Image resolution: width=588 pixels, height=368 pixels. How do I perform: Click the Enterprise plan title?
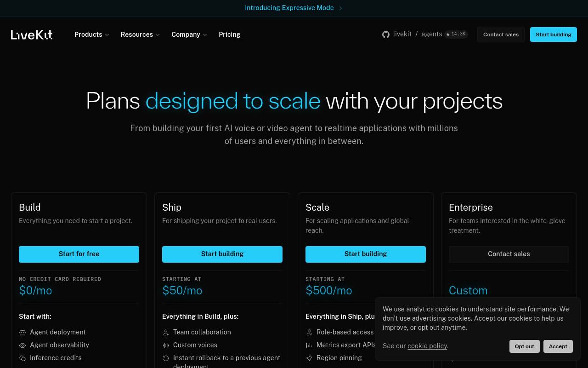[x=471, y=207]
